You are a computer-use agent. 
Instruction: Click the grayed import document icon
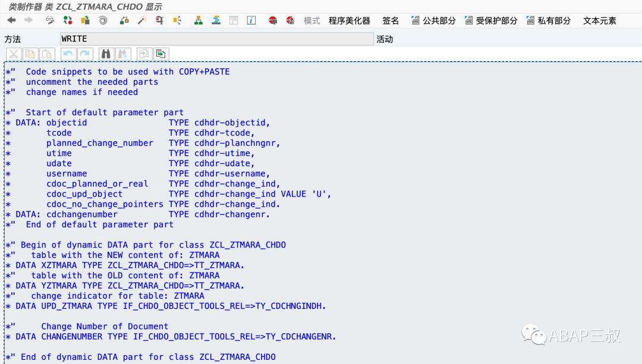click(144, 54)
